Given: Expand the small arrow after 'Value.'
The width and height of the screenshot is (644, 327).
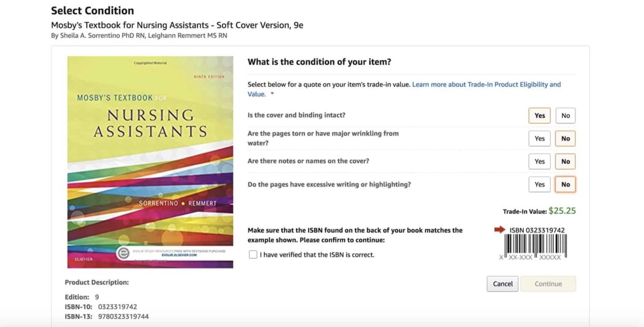Looking at the screenshot, I should 272,94.
